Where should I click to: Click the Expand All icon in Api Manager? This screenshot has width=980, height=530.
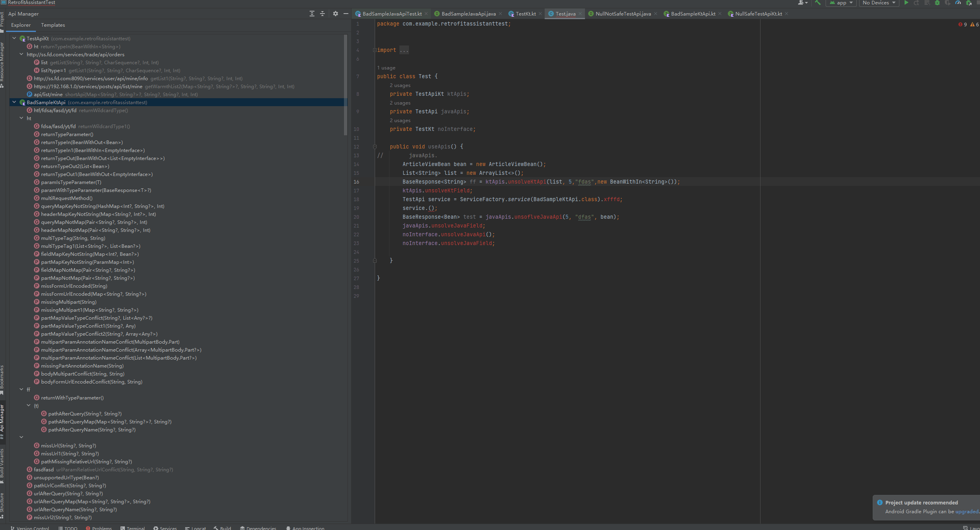[x=312, y=14]
